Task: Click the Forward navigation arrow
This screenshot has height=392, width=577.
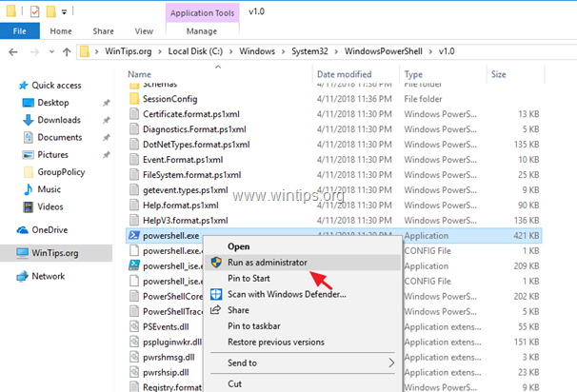Action: click(34, 51)
